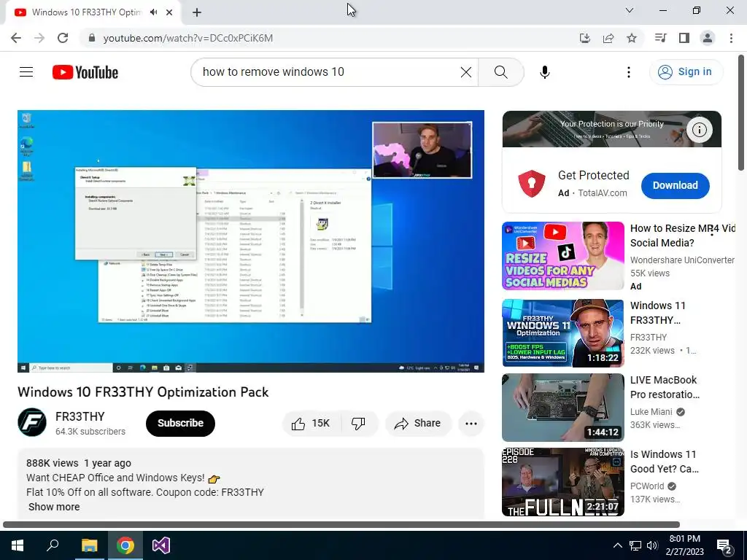Screen dimensions: 747x560
Task: Open the PCWorld channel name
Action: pyautogui.click(x=647, y=486)
